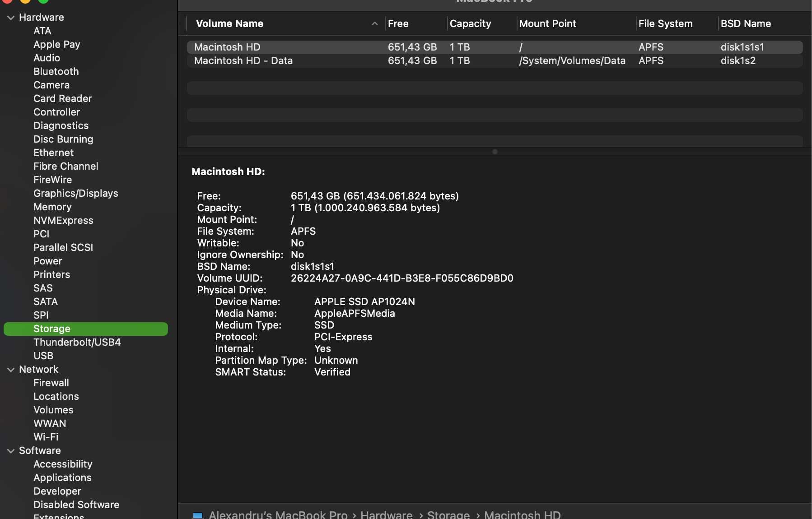Open Volumes under Network
812x519 pixels.
coord(53,410)
